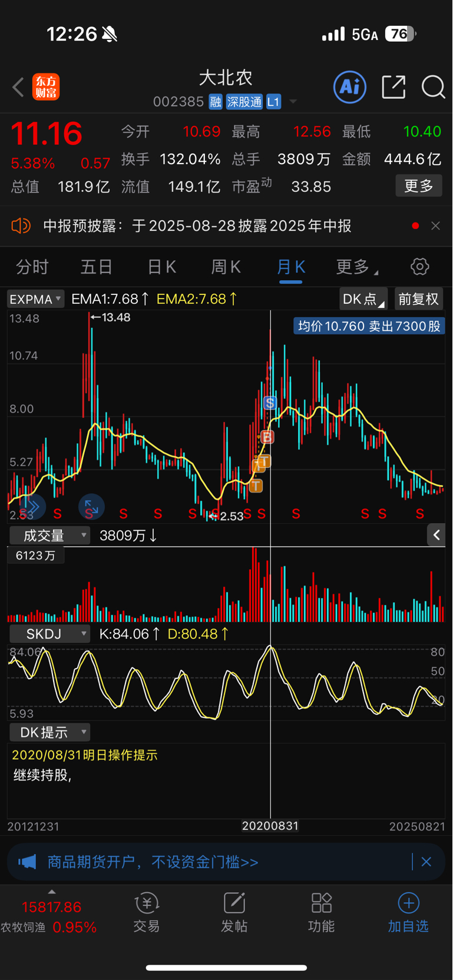Open 发帖 post editor
The height and width of the screenshot is (980, 453).
234,913
